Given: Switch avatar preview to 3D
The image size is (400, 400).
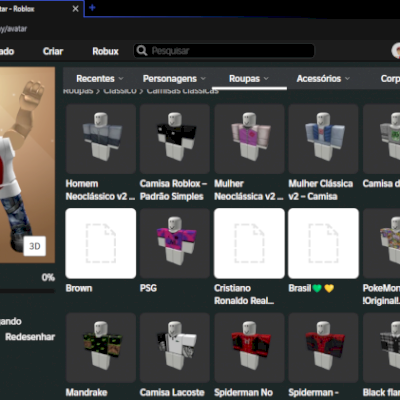Looking at the screenshot, I should pyautogui.click(x=35, y=246).
